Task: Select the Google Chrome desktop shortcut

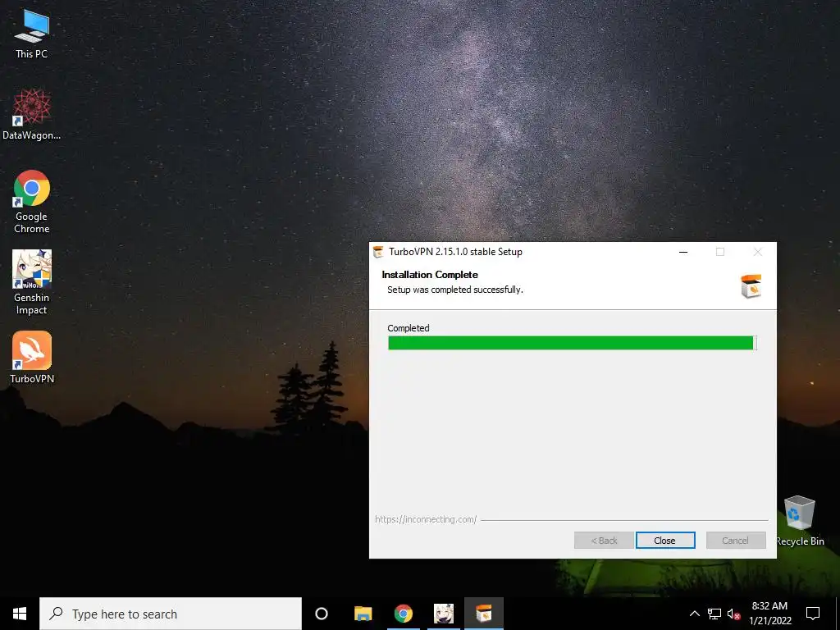Action: [x=32, y=202]
